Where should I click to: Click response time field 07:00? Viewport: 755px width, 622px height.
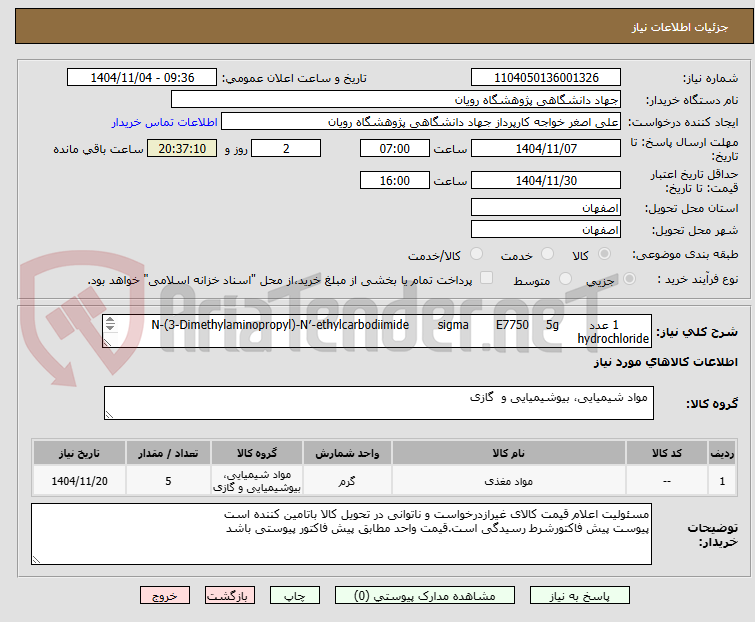395,148
